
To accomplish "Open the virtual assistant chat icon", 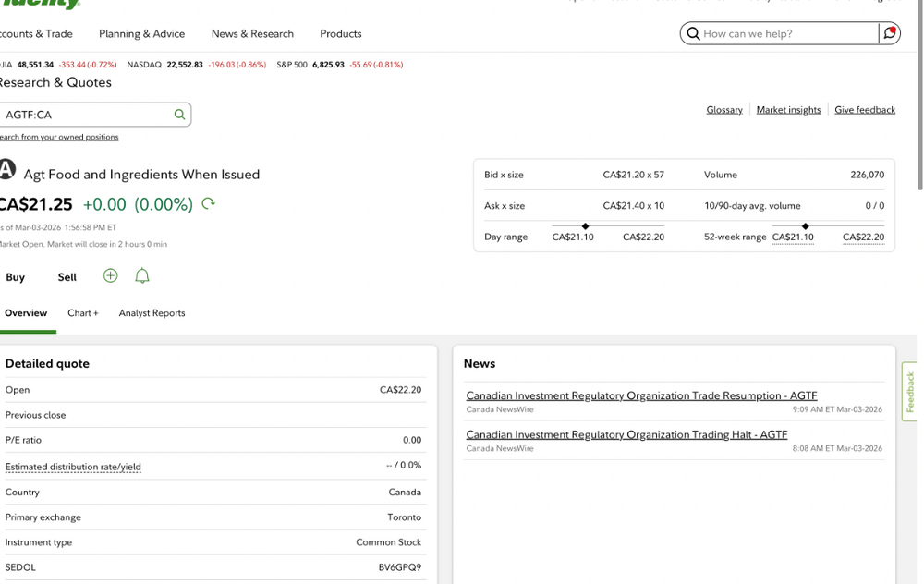I will pos(889,33).
